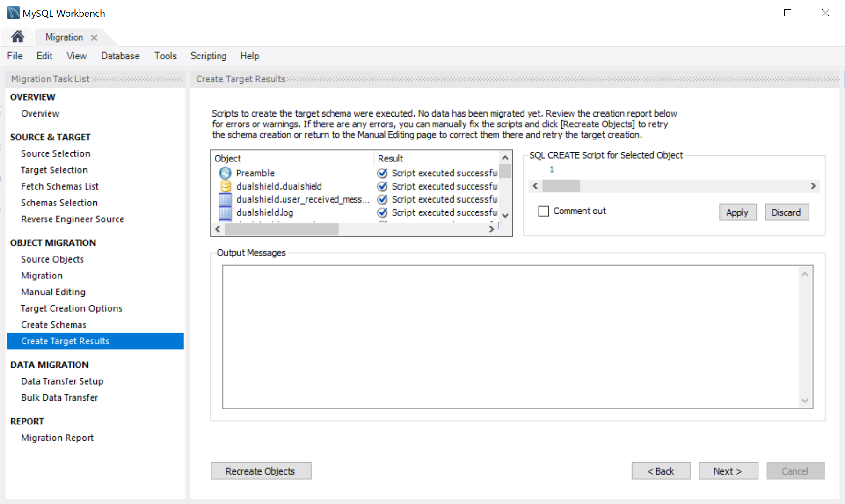Enable the Comment out checkbox
Image resolution: width=845 pixels, height=504 pixels.
tap(543, 211)
